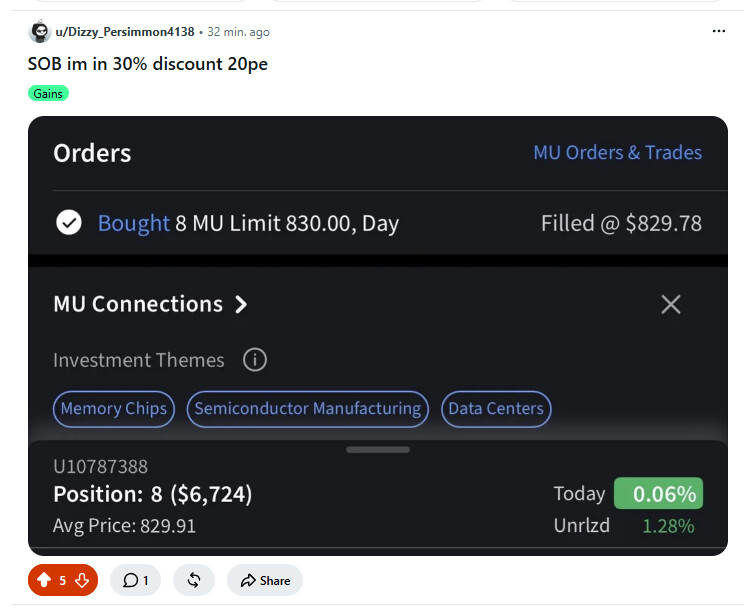This screenshot has height=610, width=750.
Task: Open the three-dot post options menu
Action: pyautogui.click(x=718, y=31)
